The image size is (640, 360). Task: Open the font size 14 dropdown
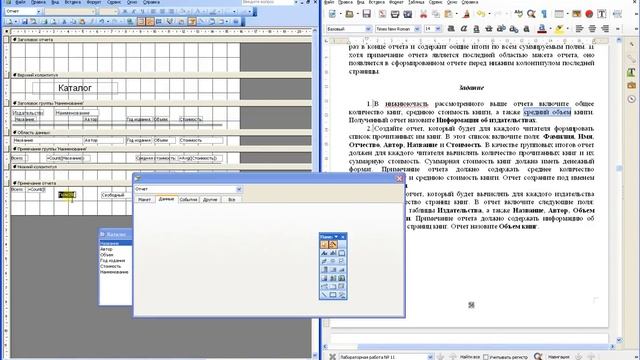pos(438,29)
